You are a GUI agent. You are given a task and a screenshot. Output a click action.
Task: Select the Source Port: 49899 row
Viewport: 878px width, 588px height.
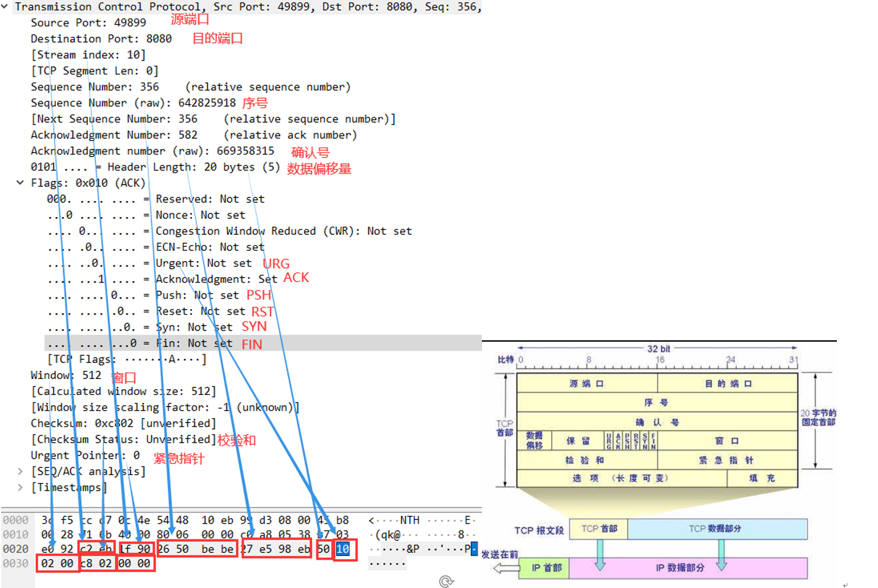pos(88,23)
